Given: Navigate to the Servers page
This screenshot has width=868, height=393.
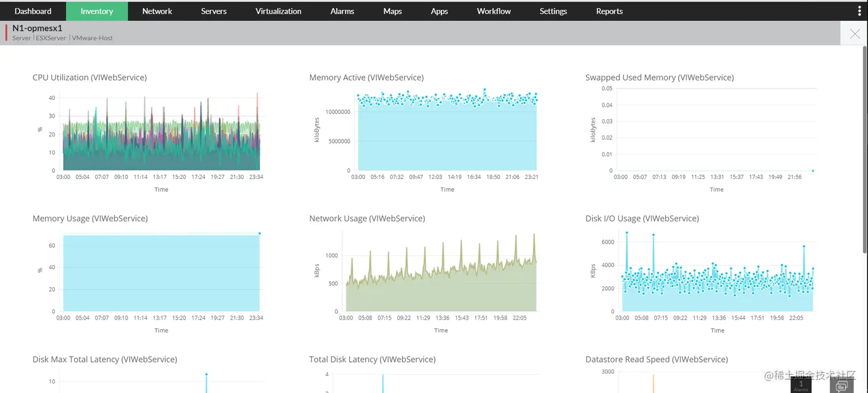Looking at the screenshot, I should point(213,11).
